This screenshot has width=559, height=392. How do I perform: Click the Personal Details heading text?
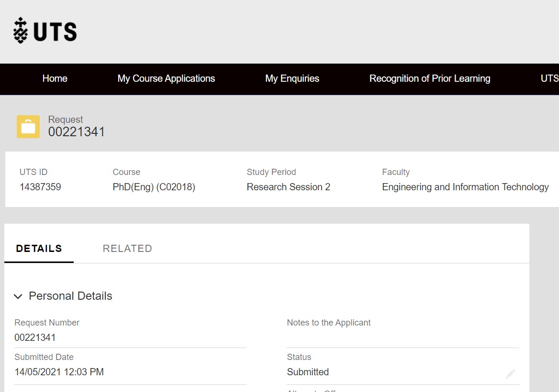point(70,296)
